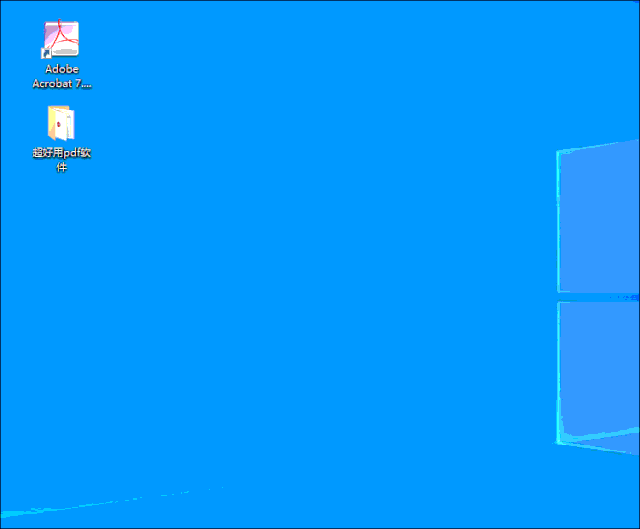640x529 pixels.
Task: Click the "Acrobat 7..." label line
Action: click(62, 83)
